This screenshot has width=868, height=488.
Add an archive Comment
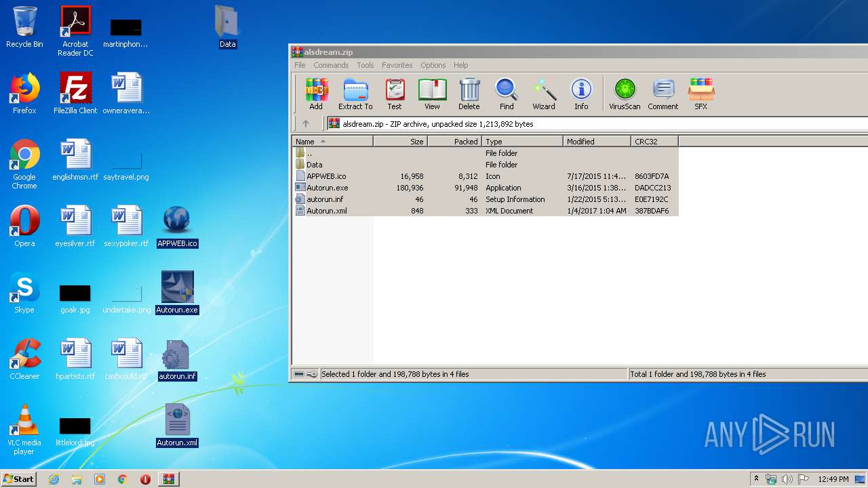pos(663,94)
